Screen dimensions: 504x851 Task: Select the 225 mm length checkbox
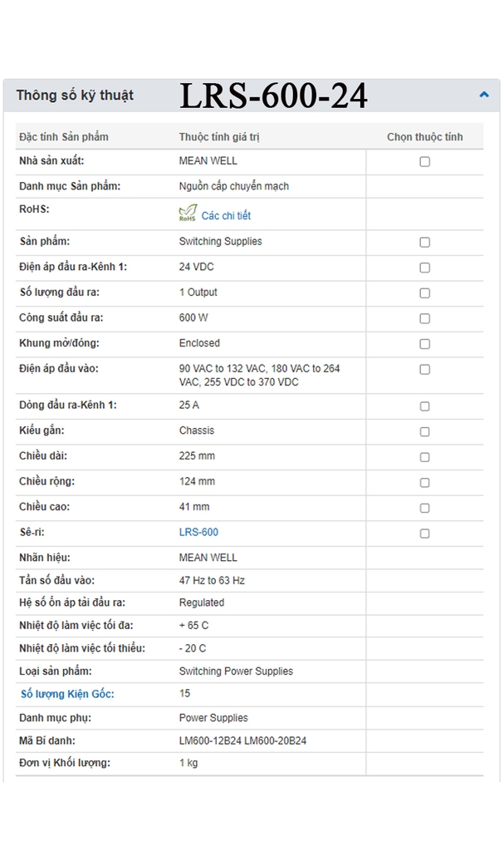point(424,457)
